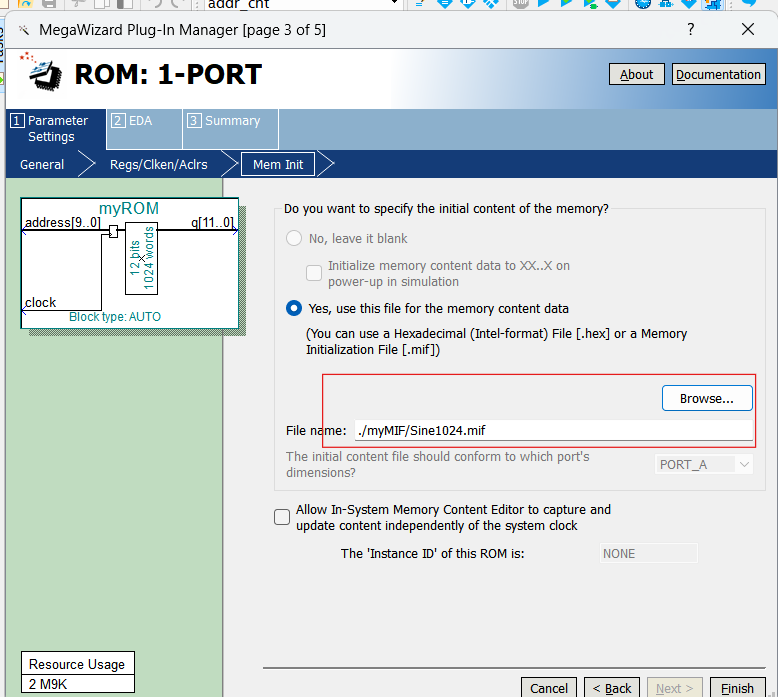This screenshot has height=697, width=778.
Task: Click the wizard wand icon in the title bar
Action: click(24, 30)
